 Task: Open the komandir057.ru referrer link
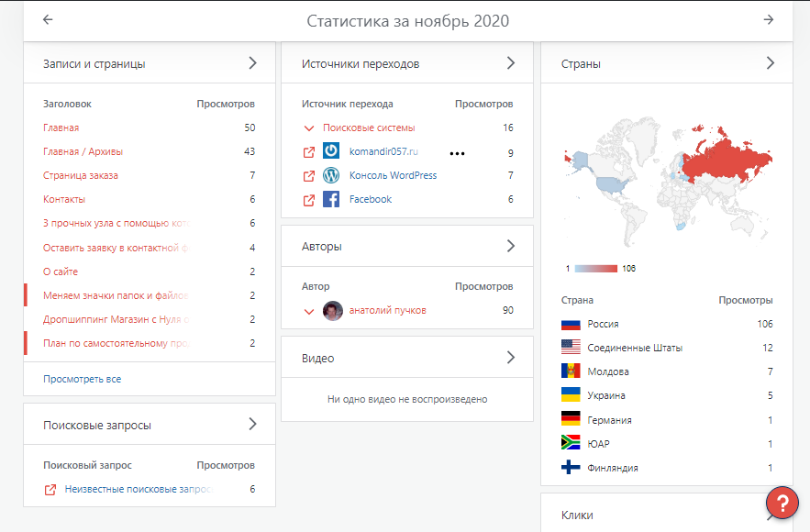pyautogui.click(x=383, y=151)
